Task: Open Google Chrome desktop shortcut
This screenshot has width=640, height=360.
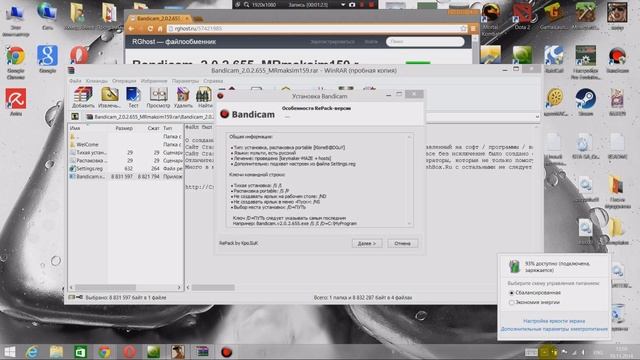Action: tap(16, 62)
